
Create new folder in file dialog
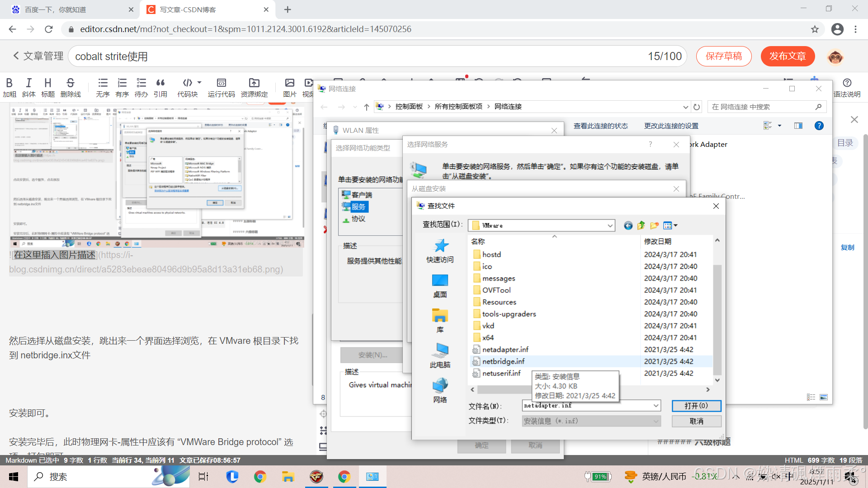point(654,225)
